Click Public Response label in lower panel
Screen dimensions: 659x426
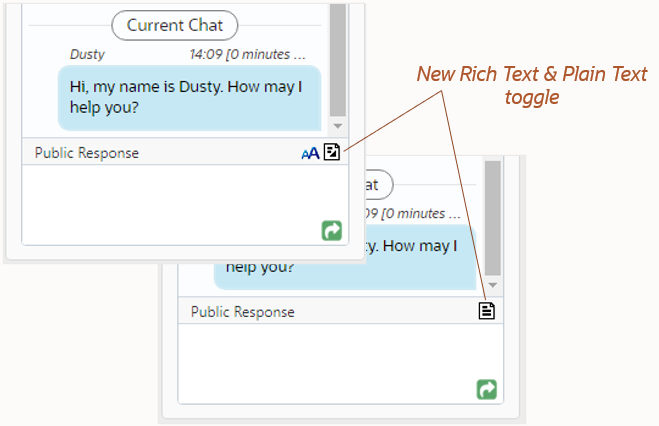tap(243, 311)
